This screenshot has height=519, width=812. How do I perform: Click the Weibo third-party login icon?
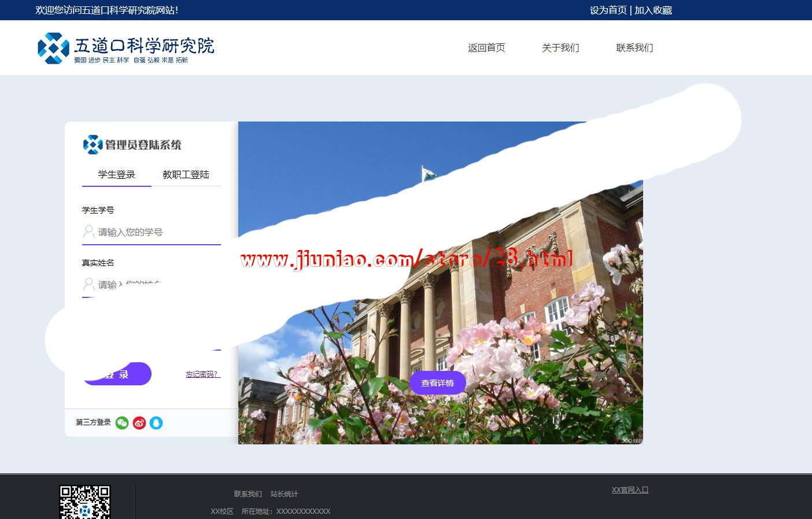[x=139, y=423]
